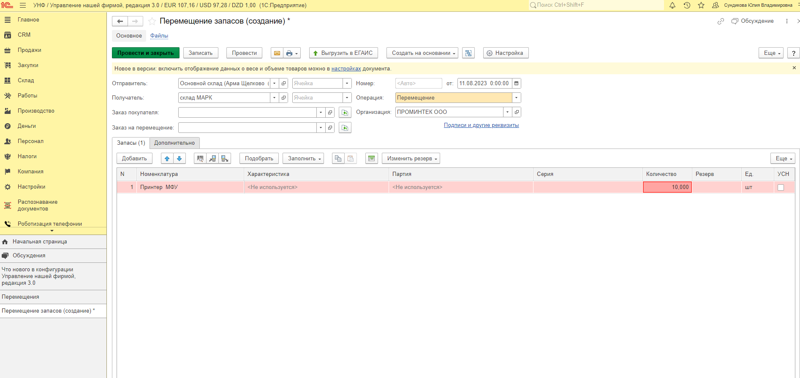Click the green table icon in toolbar
The image size is (800, 378).
click(x=371, y=159)
